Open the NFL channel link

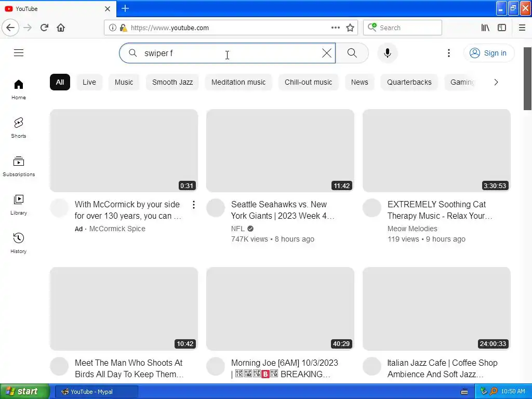238,229
